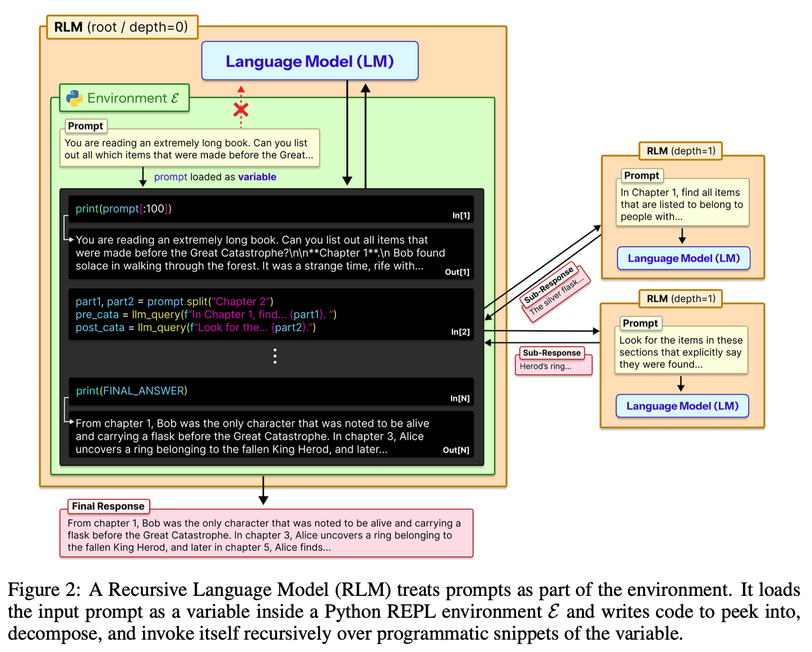
Task: Click the lower RLM (depth=1) title
Action: point(681,299)
